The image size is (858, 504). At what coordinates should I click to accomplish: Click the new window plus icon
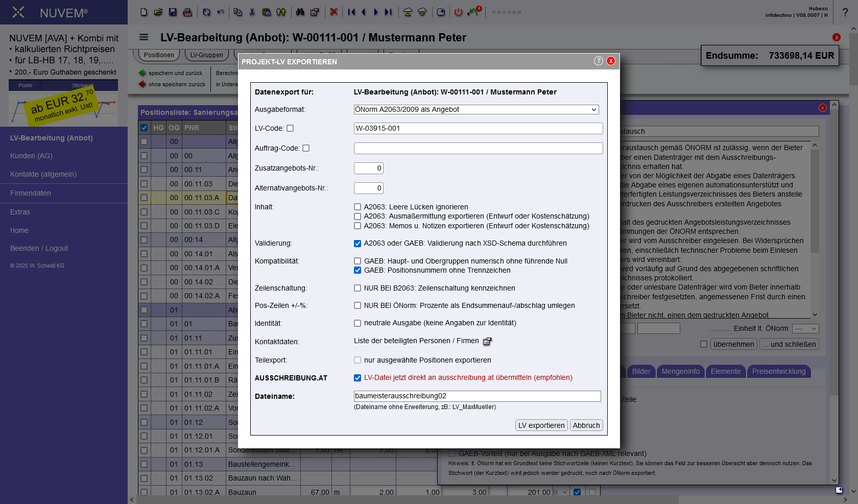pyautogui.click(x=441, y=12)
